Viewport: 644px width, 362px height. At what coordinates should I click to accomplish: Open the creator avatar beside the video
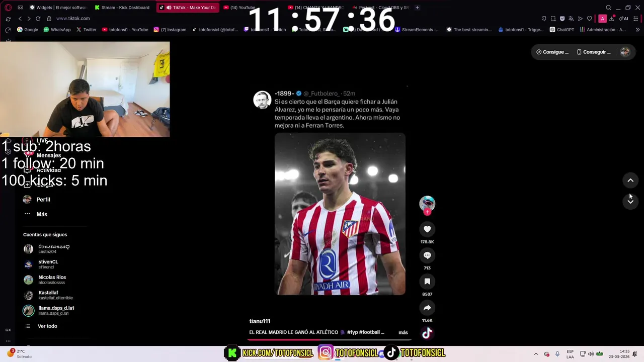click(427, 203)
